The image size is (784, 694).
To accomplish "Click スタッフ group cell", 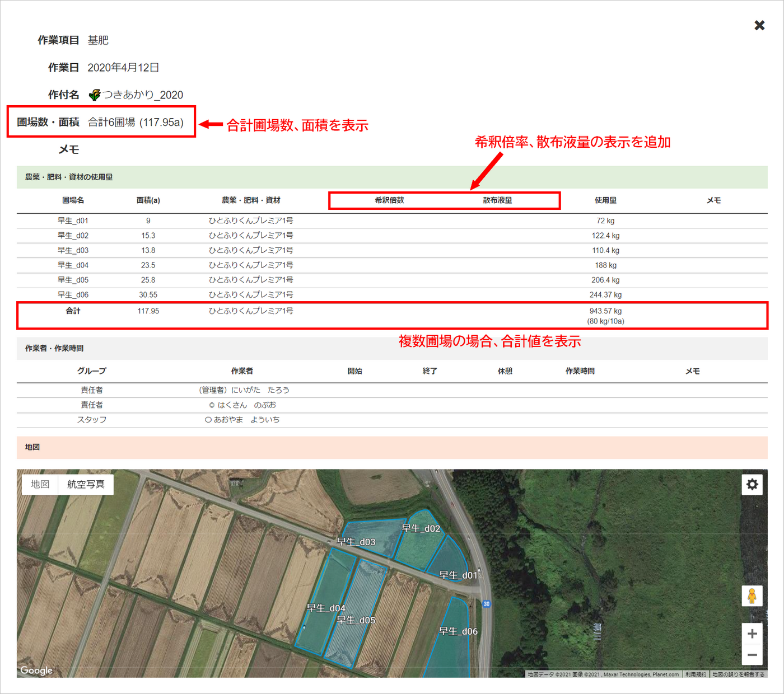I will [x=92, y=420].
